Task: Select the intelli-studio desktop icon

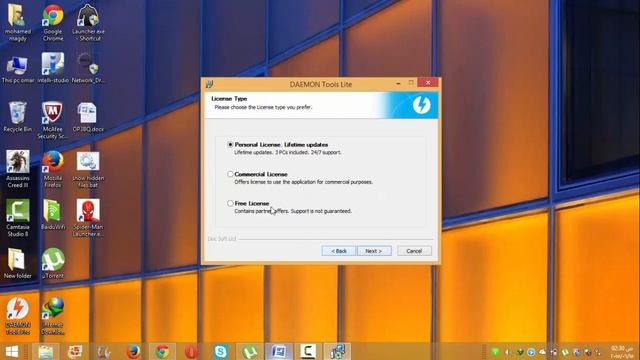Action: pos(53,69)
